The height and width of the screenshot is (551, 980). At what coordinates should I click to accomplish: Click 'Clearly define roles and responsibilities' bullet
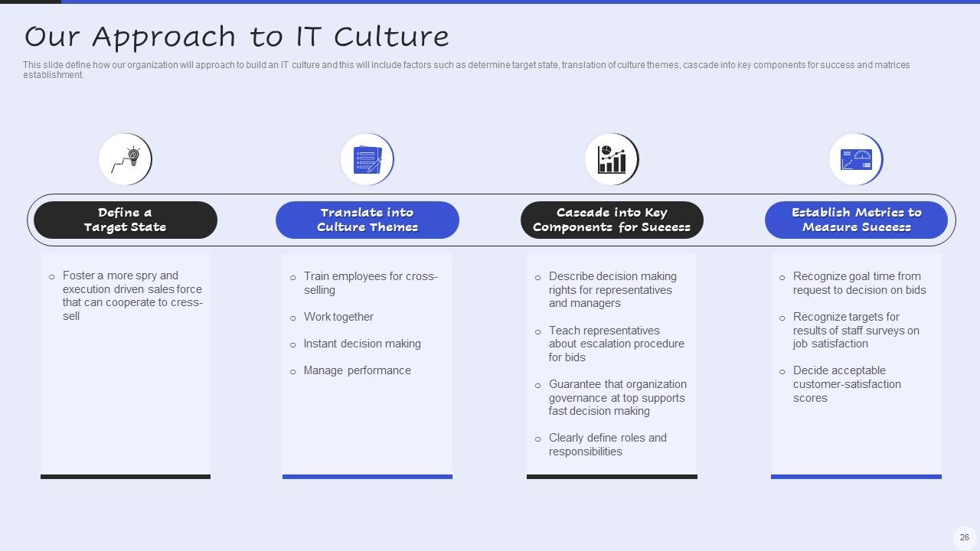coord(601,445)
